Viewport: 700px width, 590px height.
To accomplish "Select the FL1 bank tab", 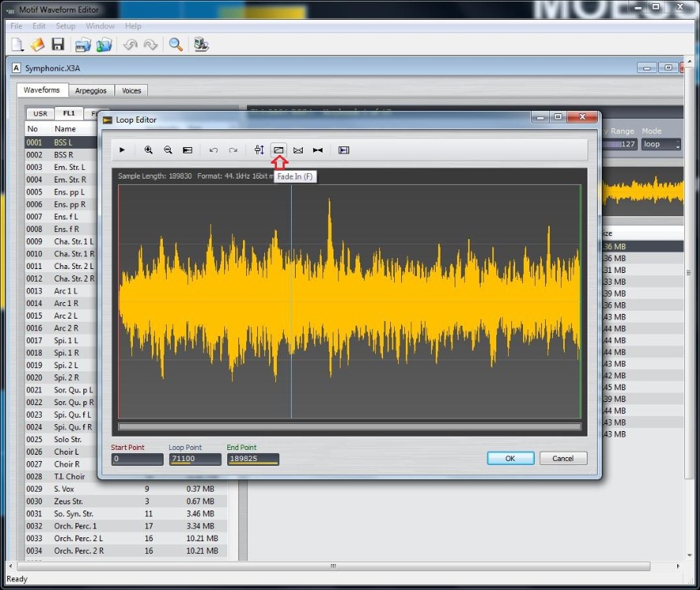I will [68, 113].
